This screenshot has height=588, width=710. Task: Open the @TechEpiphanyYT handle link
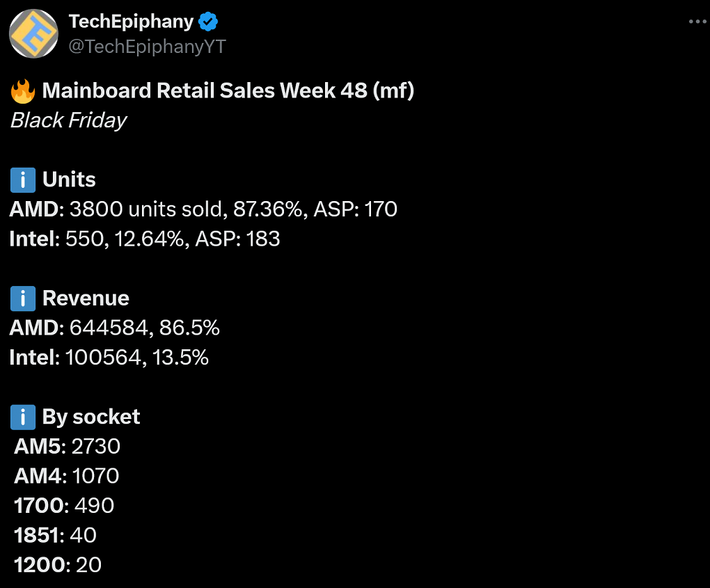point(147,47)
